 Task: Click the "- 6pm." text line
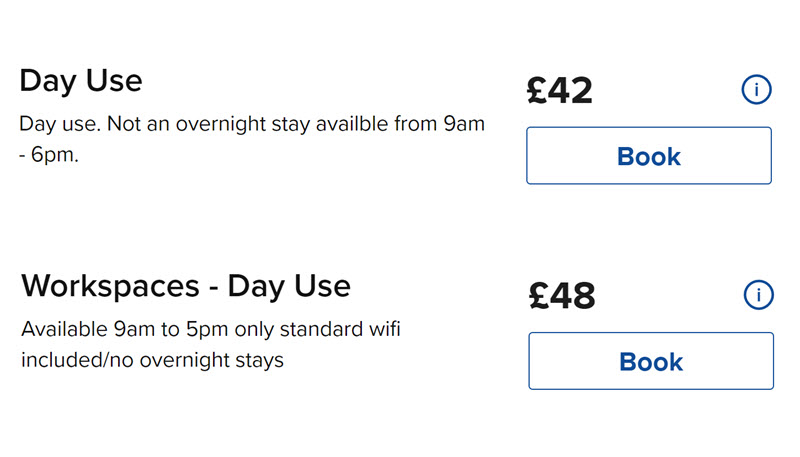[x=49, y=155]
